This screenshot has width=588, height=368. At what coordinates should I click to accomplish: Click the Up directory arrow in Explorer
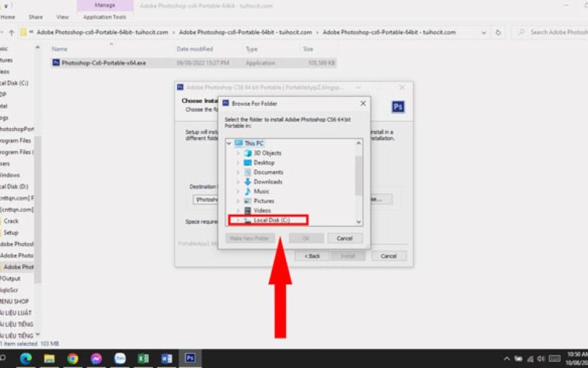pyautogui.click(x=12, y=32)
